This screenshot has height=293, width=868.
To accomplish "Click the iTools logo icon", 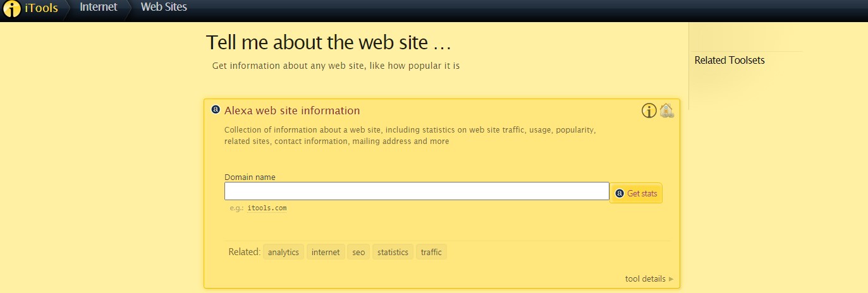I will (11, 9).
